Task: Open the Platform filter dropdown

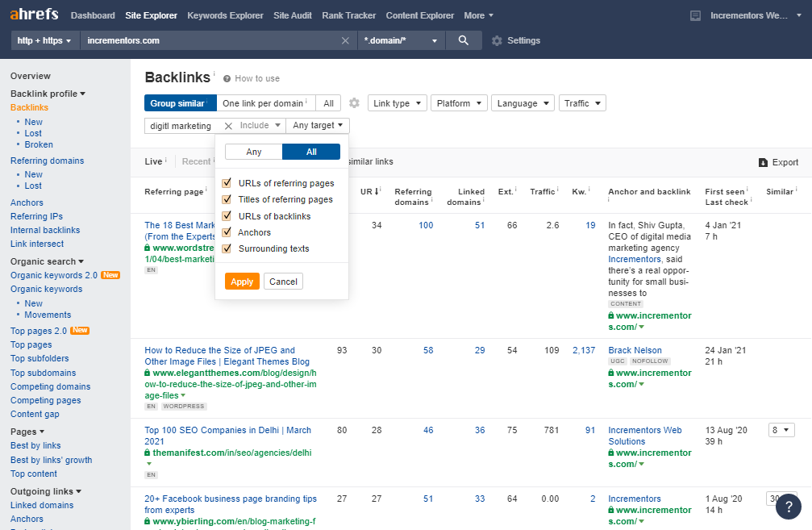Action: [x=459, y=103]
